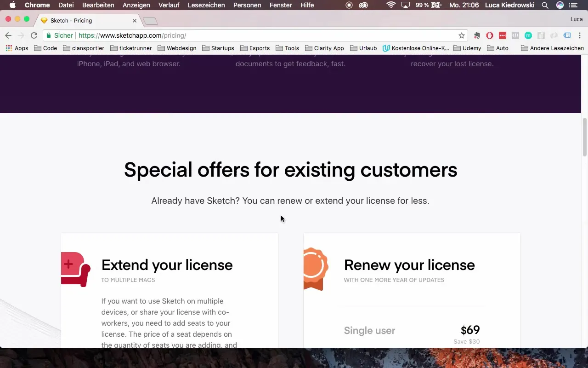The height and width of the screenshot is (368, 588).
Task: Reload the Sketch pricing page
Action: click(x=34, y=35)
